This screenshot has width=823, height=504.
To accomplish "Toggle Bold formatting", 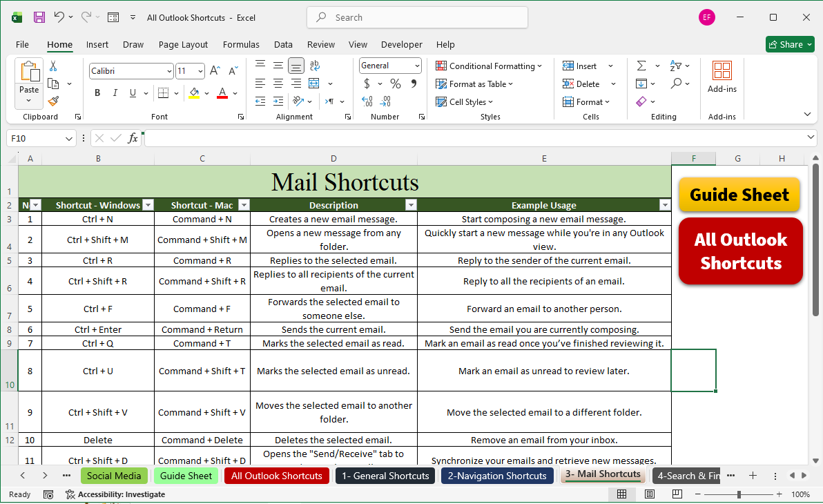I will coord(97,93).
